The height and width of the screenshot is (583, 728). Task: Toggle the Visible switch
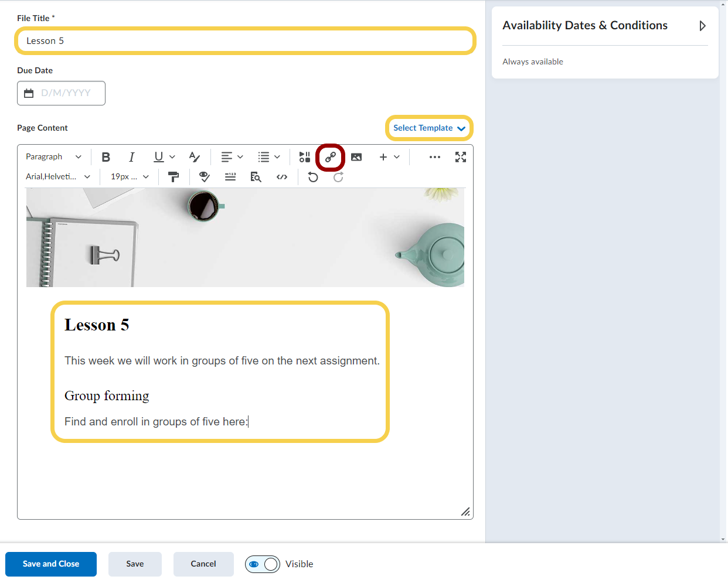(x=262, y=564)
